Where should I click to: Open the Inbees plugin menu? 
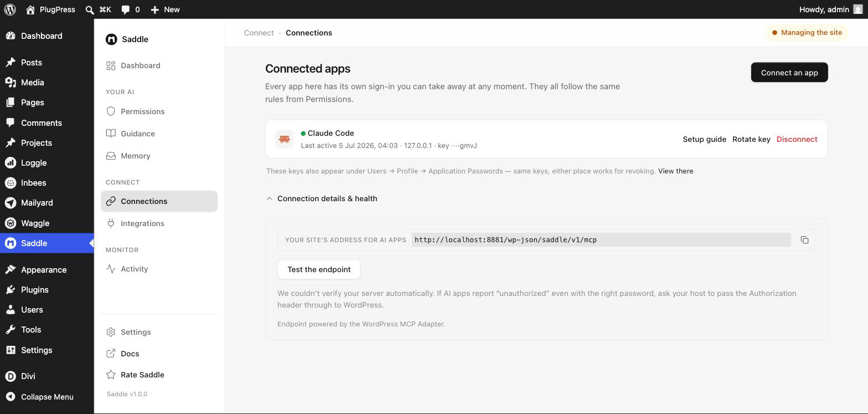[47, 183]
